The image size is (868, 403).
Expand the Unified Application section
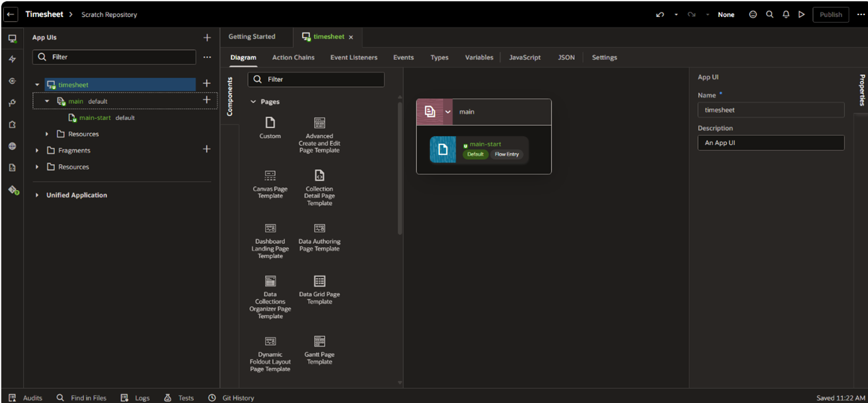point(37,195)
